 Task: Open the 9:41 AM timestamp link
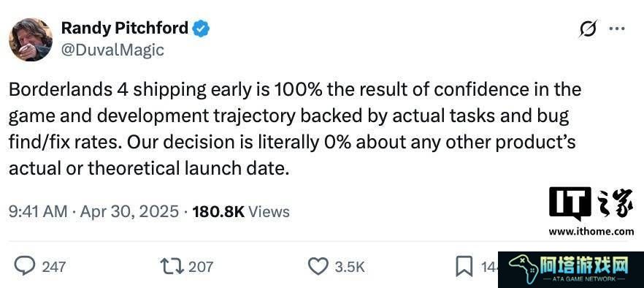[x=38, y=211]
